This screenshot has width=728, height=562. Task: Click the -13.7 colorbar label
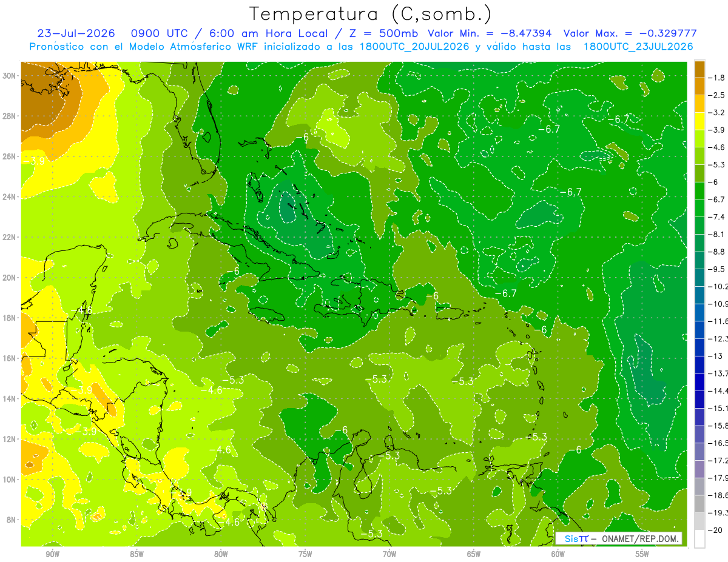718,373
